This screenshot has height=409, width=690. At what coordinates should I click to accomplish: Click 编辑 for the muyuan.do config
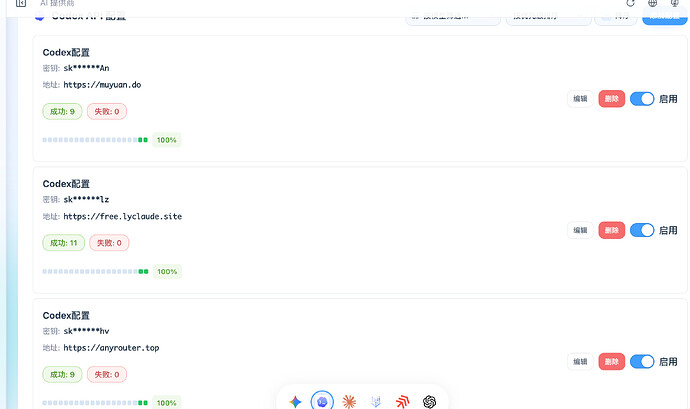pos(580,99)
